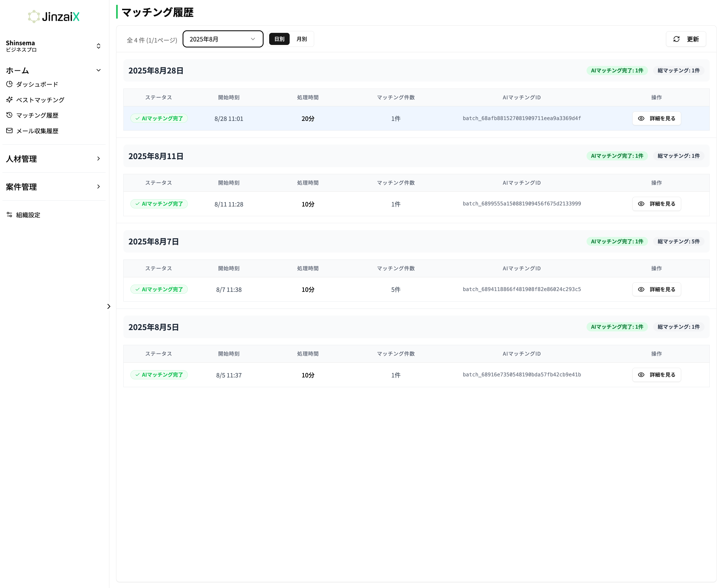Select マッチング履歴 in the sidebar
The width and height of the screenshot is (721, 588).
[37, 115]
